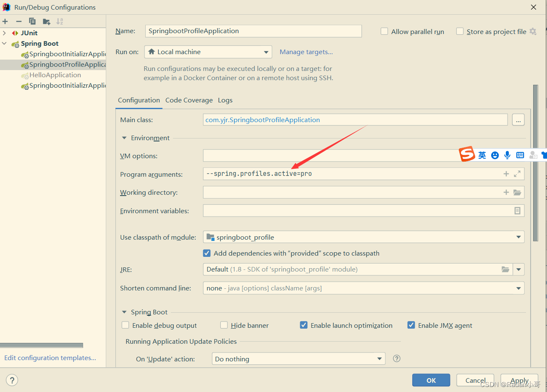Enable debug output checkbox
The image size is (547, 392).
(125, 325)
